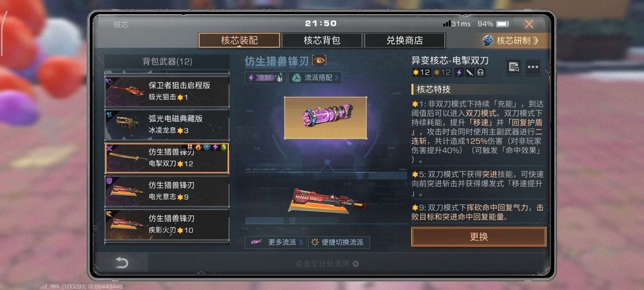The height and width of the screenshot is (290, 644).
Task: Tap the lock icon under 电掣双刀
Action: [x=480, y=73]
